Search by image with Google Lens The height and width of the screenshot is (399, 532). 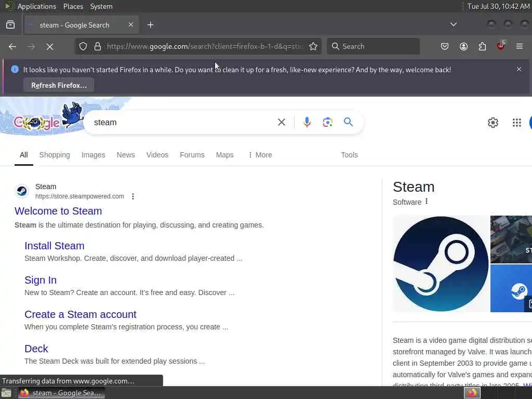click(x=328, y=122)
